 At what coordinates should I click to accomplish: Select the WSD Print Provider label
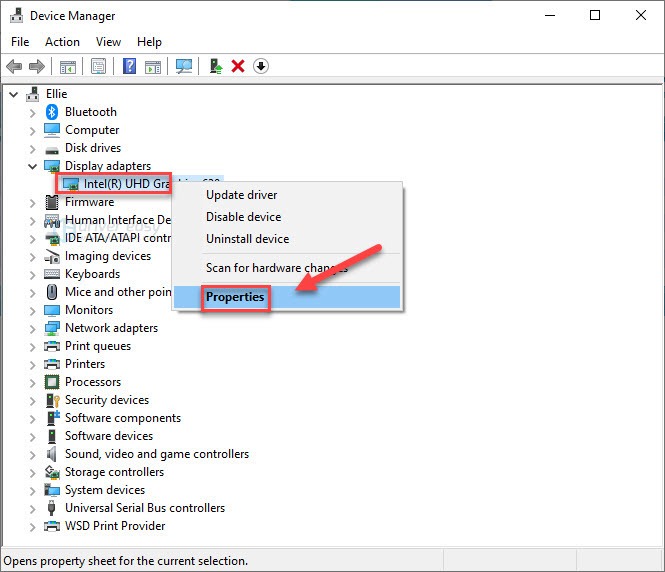click(115, 526)
